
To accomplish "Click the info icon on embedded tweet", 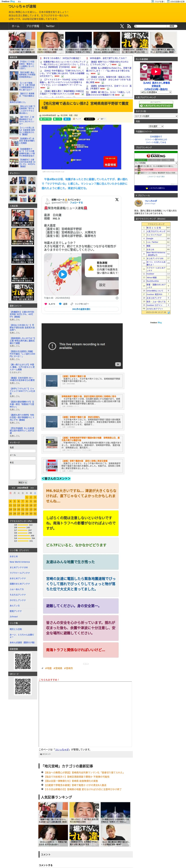I will [x=117, y=298].
